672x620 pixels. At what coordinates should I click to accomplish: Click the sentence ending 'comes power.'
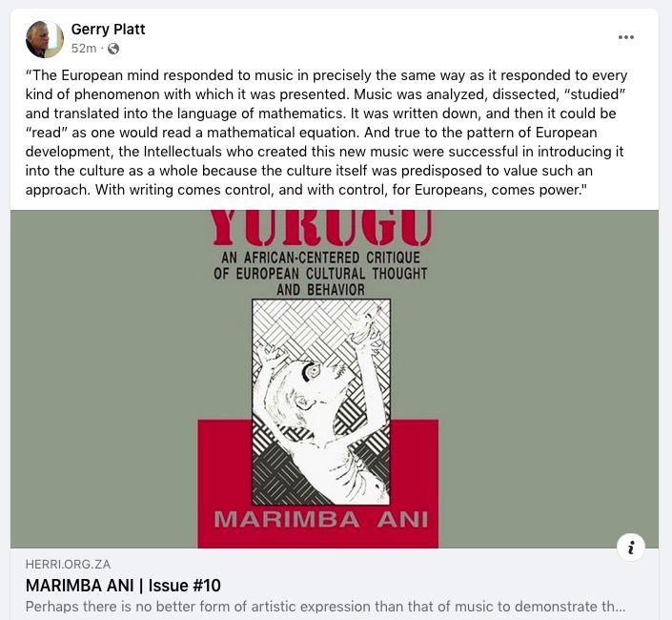(x=340, y=190)
